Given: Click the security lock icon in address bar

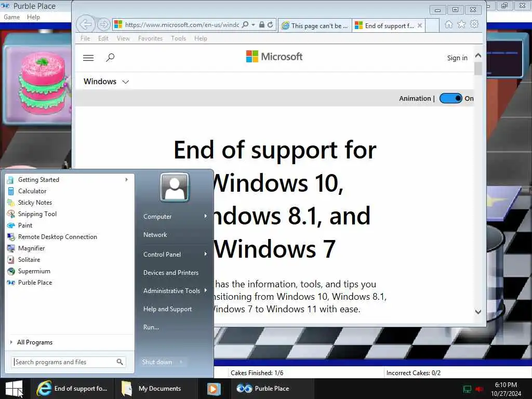Looking at the screenshot, I should (x=262, y=24).
